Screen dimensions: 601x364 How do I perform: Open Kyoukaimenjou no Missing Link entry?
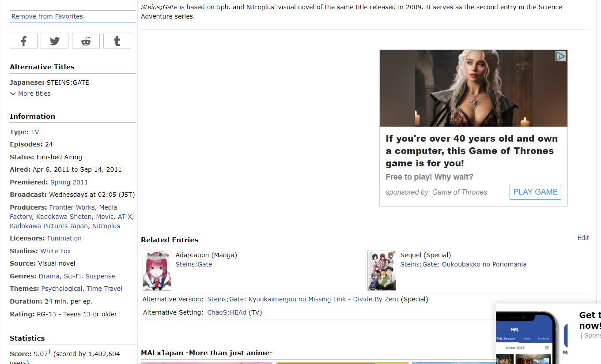(303, 299)
